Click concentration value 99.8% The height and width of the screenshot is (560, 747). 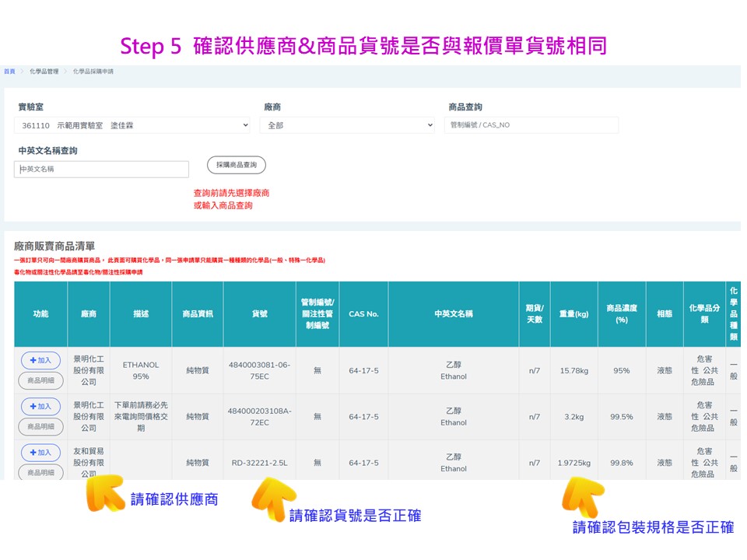point(622,463)
